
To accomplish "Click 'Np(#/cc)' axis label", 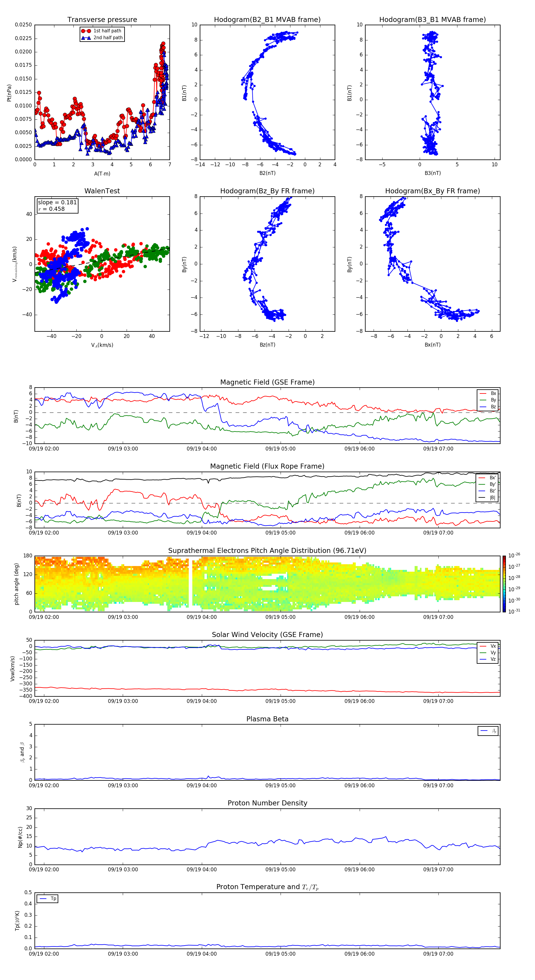I will pos(21,837).
